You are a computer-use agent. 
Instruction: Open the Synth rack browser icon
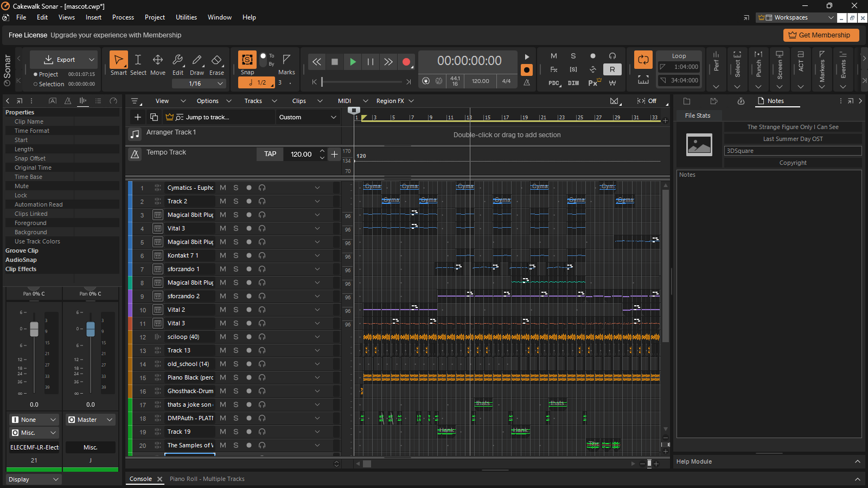tap(741, 101)
